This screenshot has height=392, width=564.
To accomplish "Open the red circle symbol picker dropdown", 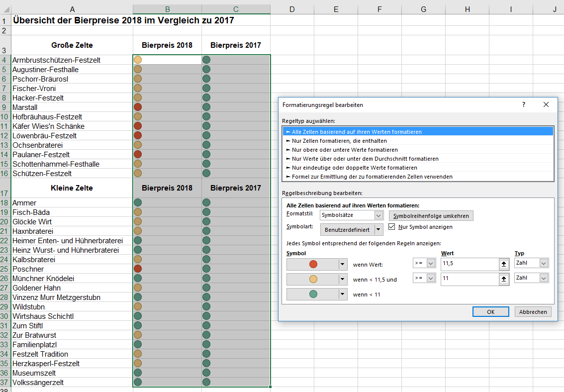I will [x=342, y=265].
